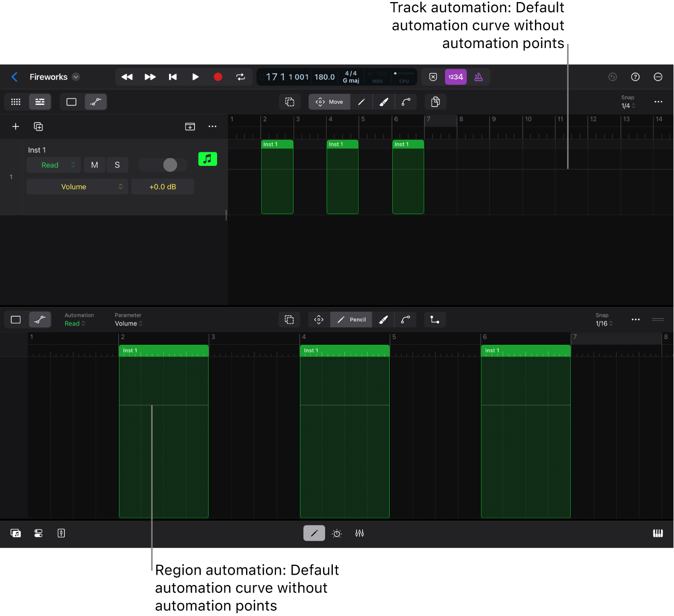This screenshot has width=674, height=616.
Task: Select the Pencil tool in tracks toolbar
Action: click(361, 102)
